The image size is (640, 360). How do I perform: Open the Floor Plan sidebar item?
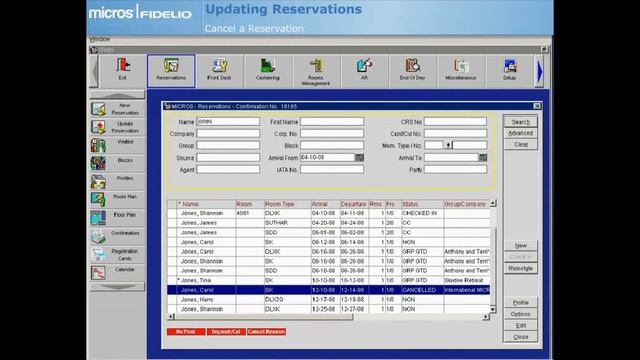118,218
